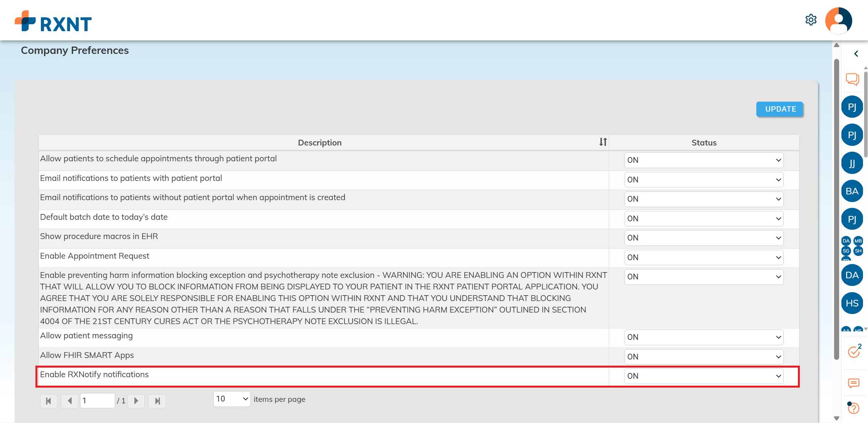Open the settings gear icon
868x423 pixels.
pyautogui.click(x=811, y=20)
